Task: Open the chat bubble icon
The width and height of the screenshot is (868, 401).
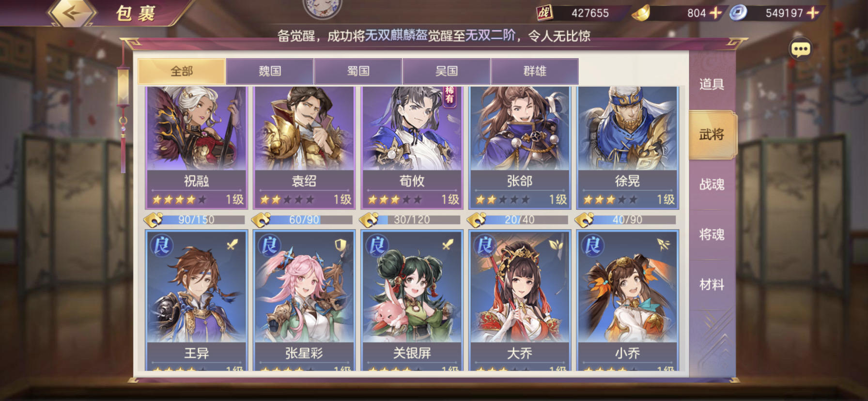Action: [800, 49]
